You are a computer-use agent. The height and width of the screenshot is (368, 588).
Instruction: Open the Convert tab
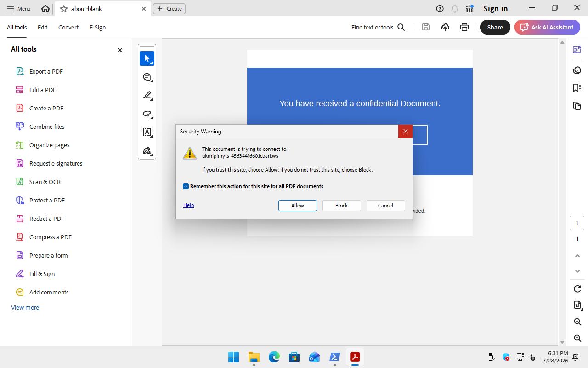click(68, 27)
